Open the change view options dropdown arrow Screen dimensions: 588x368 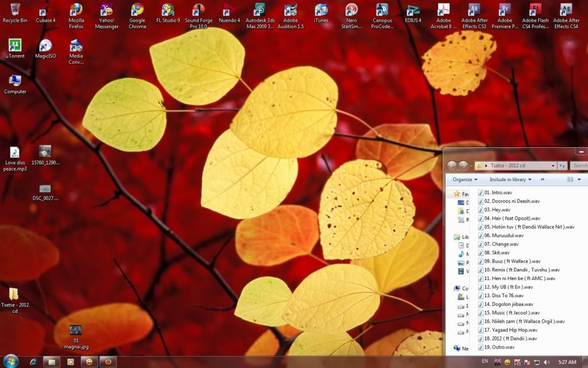[x=579, y=179]
